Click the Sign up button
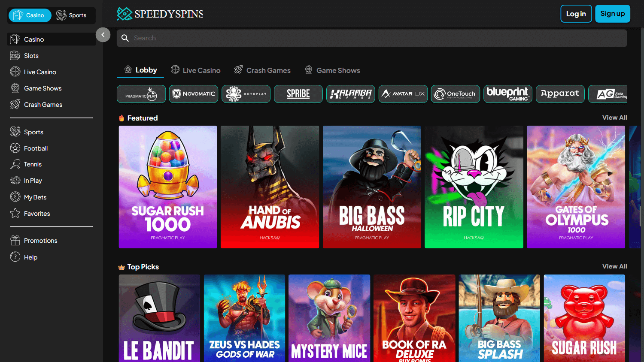 (x=613, y=13)
